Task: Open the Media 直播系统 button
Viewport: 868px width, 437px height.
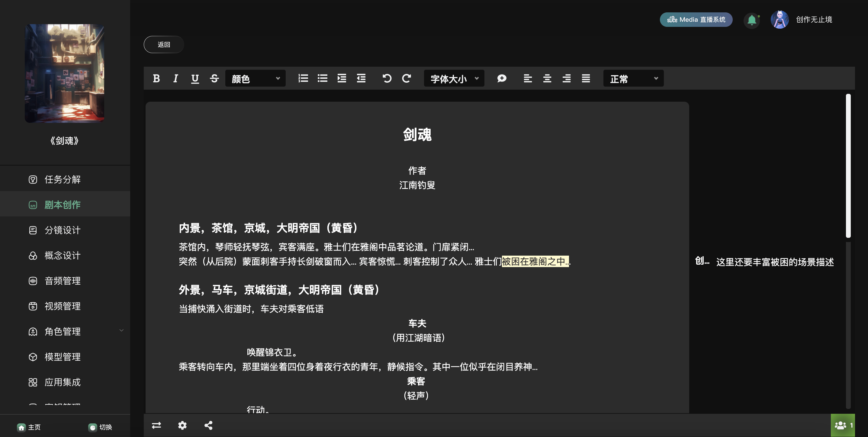Action: 696,20
